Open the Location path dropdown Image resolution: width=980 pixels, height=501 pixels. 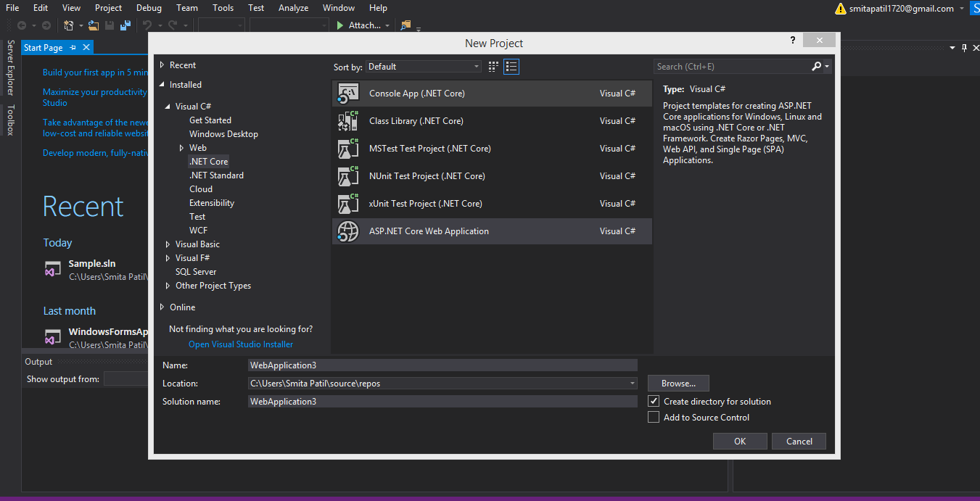[632, 383]
